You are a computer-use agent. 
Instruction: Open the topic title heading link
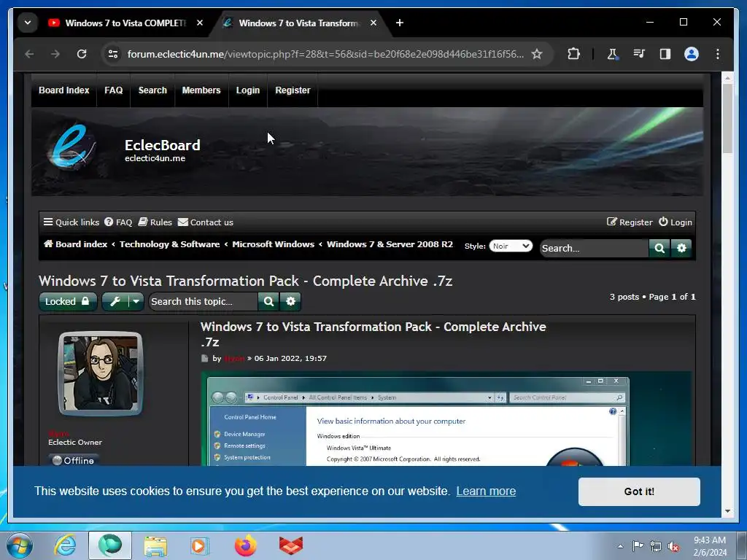point(245,281)
